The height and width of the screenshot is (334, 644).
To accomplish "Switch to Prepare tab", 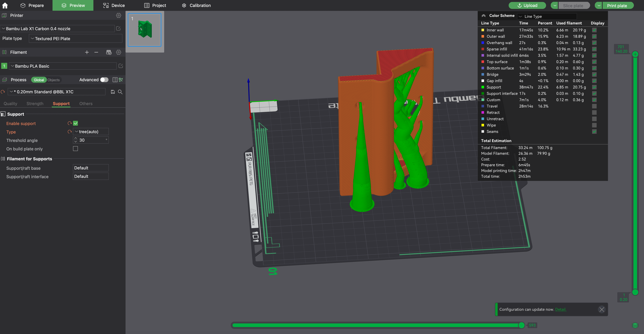I will (32, 5).
